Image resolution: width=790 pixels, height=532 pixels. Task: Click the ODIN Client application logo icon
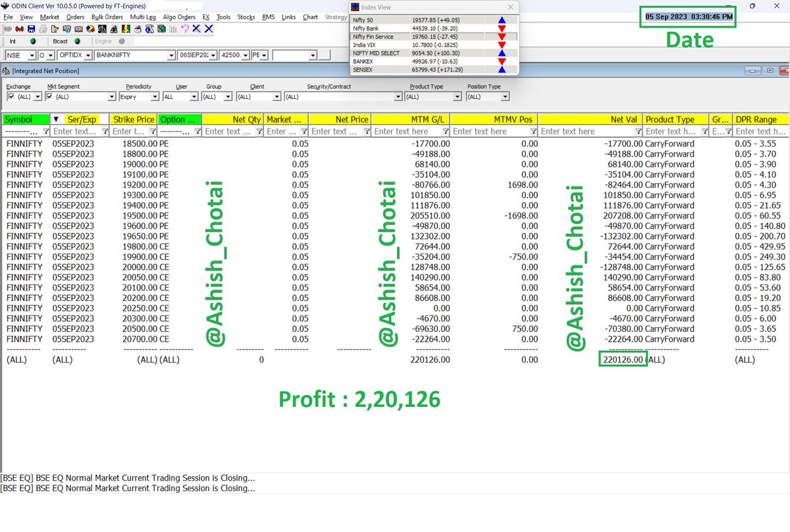point(5,6)
